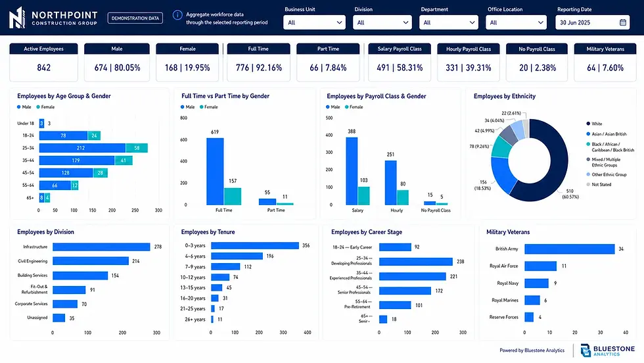Select the Salary male bar labeled 388

[352, 171]
